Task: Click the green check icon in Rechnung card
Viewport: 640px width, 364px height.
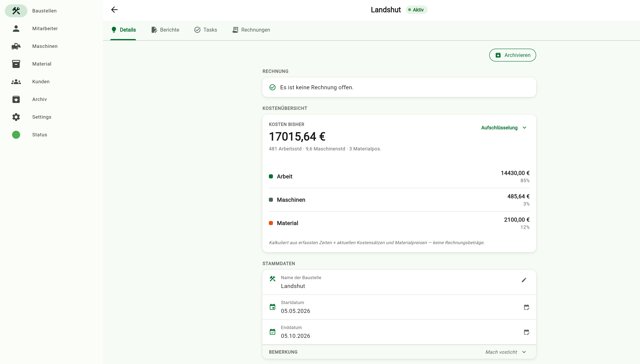Action: (273, 87)
